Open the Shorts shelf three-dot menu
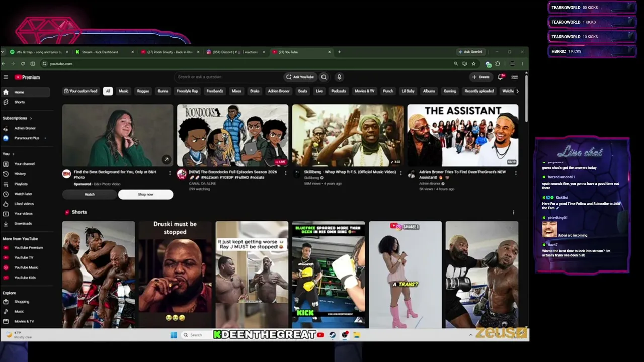 (513, 212)
